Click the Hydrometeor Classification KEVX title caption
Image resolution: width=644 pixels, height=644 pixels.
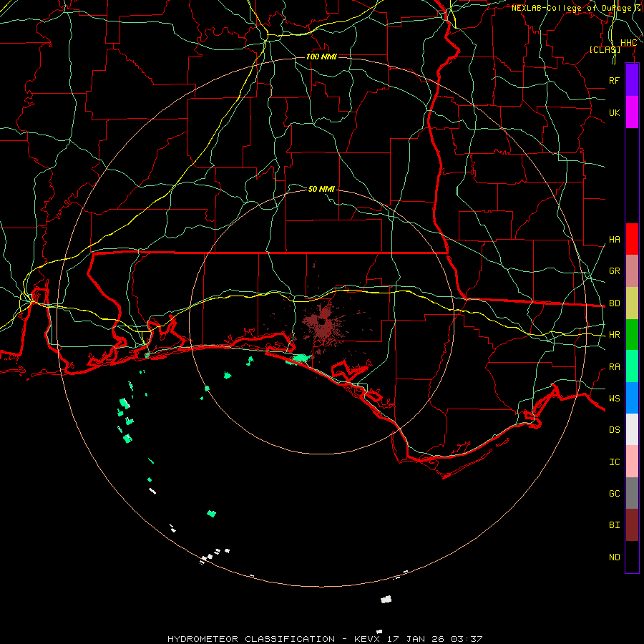(x=324, y=639)
